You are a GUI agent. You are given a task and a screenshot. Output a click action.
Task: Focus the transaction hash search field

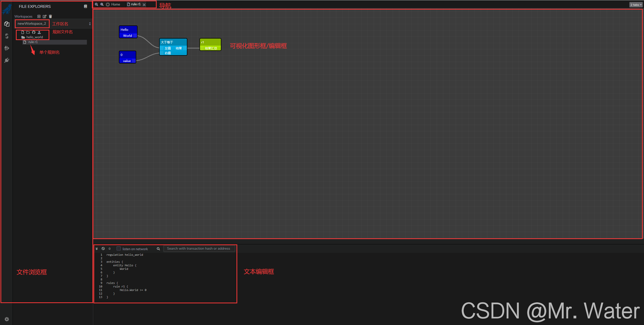pos(199,248)
